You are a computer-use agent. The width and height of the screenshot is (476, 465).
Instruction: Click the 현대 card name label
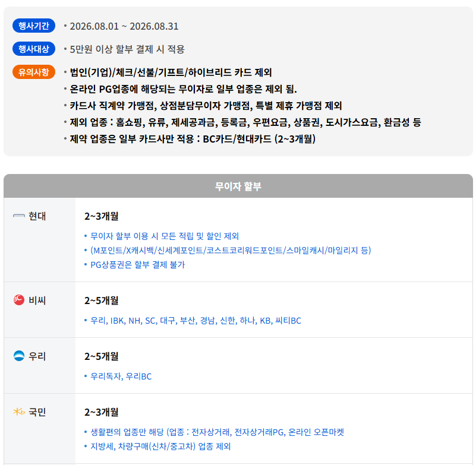click(x=37, y=216)
